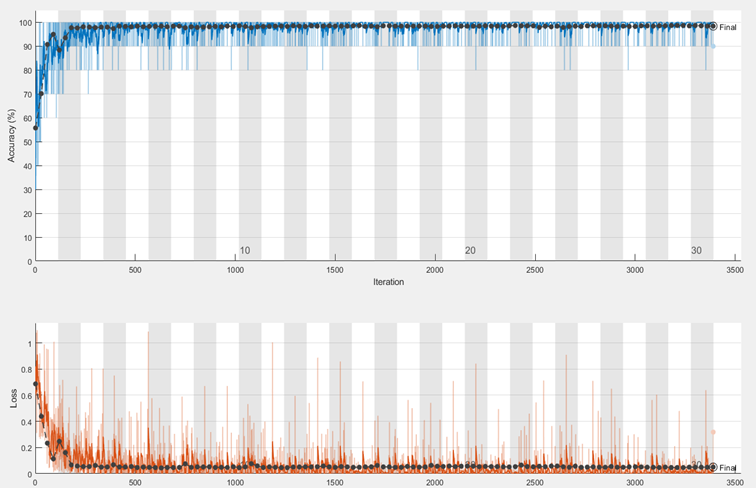Click the Final label on loss plot
756x488 pixels.
coord(728,467)
